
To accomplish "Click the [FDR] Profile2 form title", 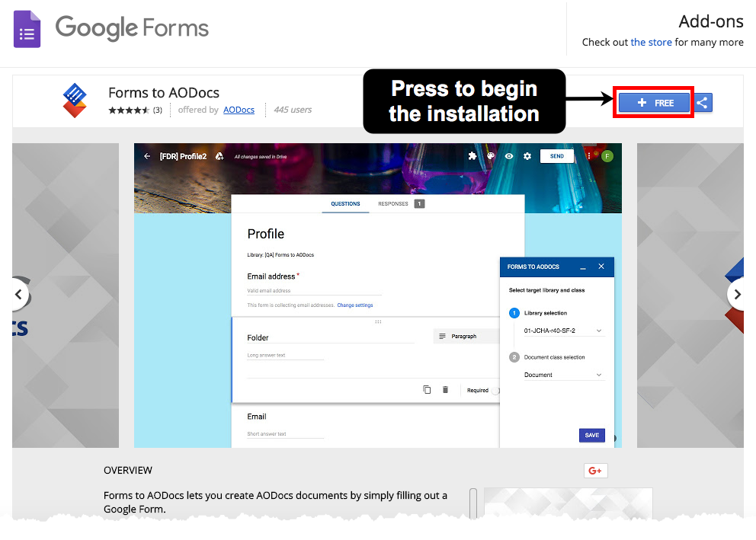I will 183,156.
